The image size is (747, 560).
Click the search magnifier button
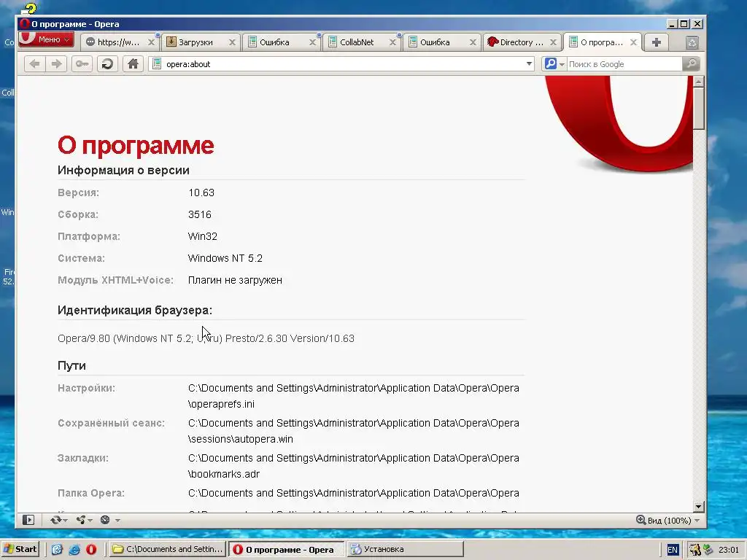tap(691, 64)
